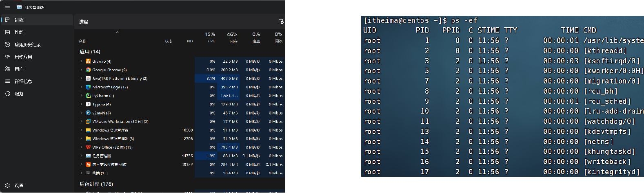Click [khungtaskd] in the terminal output
644x193 pixels.
[x=609, y=151]
